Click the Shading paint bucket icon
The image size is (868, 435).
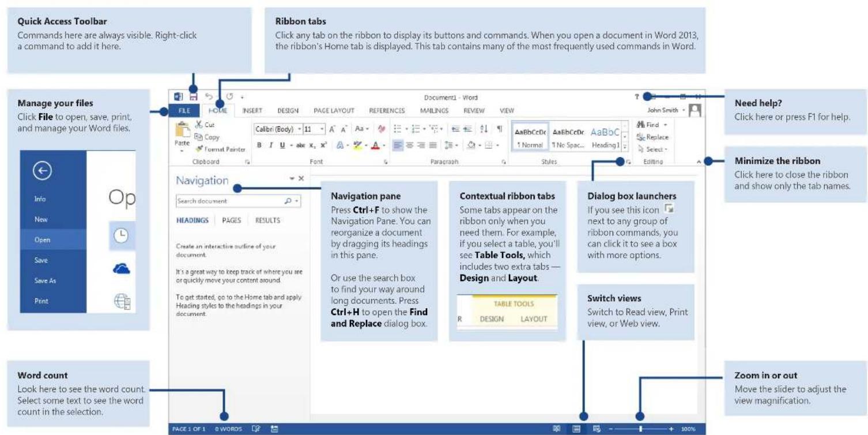coord(470,145)
